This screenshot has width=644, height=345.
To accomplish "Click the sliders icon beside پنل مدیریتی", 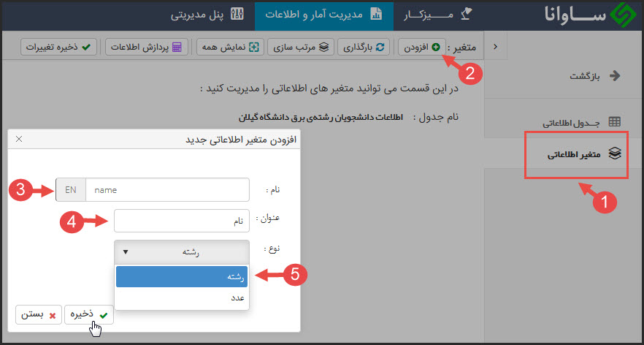I will pyautogui.click(x=237, y=15).
